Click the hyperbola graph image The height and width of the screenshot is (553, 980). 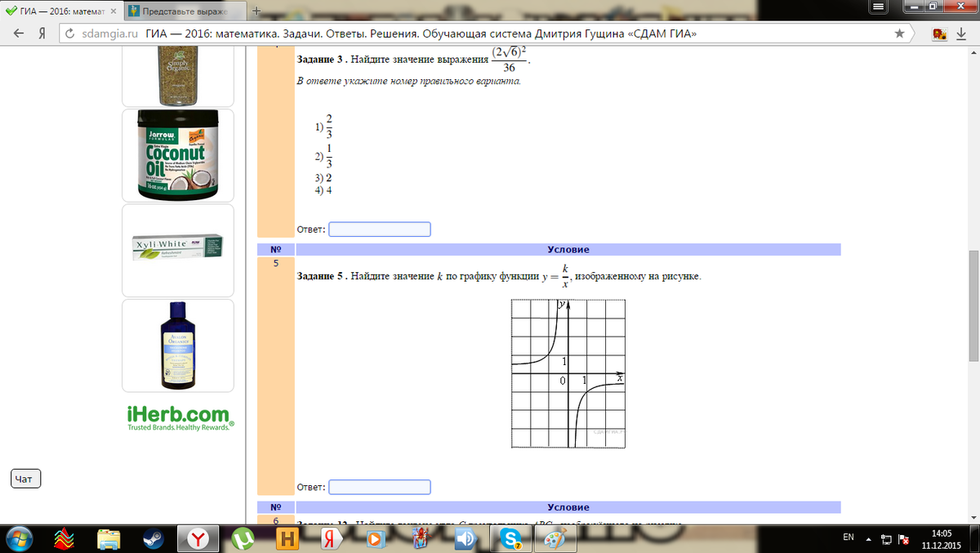(x=568, y=373)
